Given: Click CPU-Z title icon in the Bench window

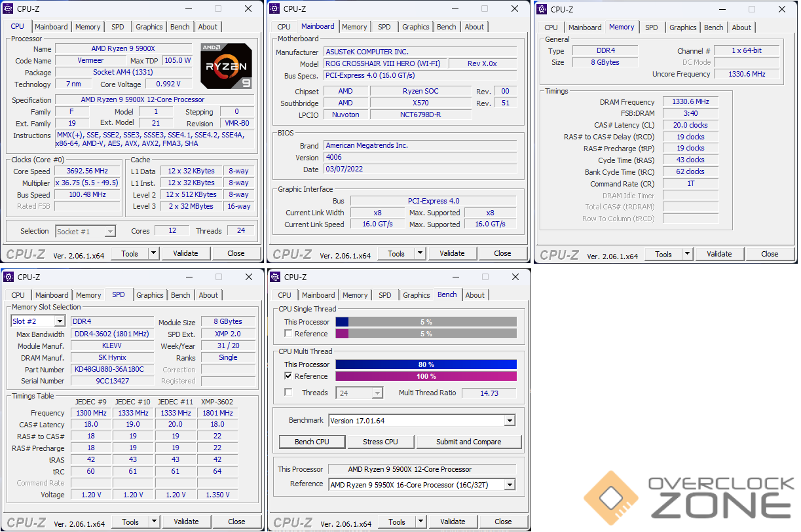Looking at the screenshot, I should pos(275,277).
